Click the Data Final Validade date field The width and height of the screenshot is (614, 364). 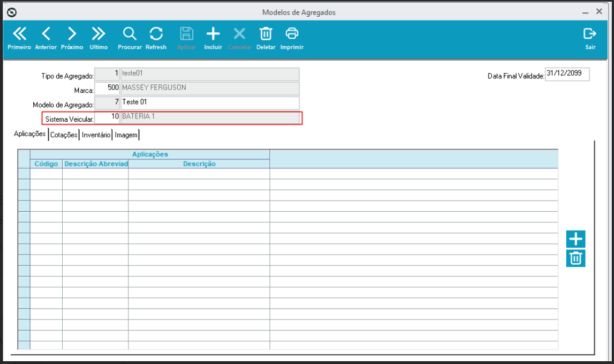coord(567,74)
